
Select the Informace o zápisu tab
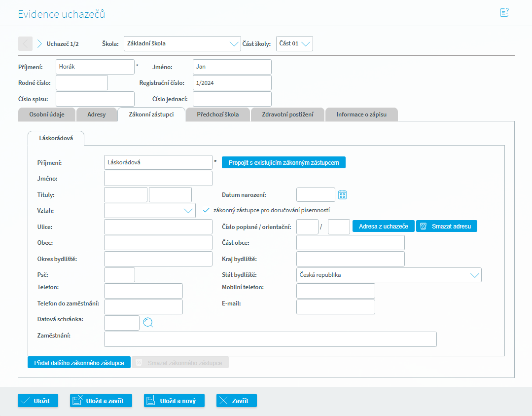coord(361,114)
